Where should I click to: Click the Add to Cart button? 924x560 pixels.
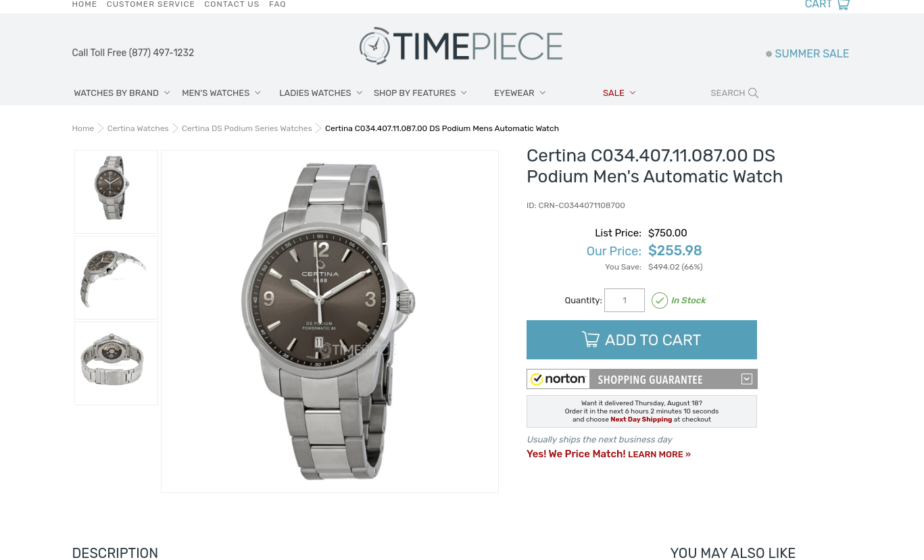[x=641, y=340]
